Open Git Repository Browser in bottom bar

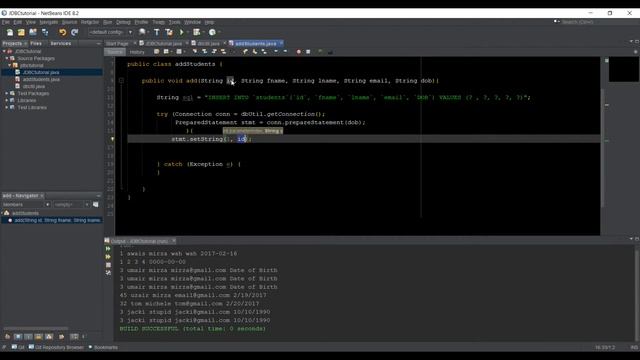pyautogui.click(x=56, y=347)
